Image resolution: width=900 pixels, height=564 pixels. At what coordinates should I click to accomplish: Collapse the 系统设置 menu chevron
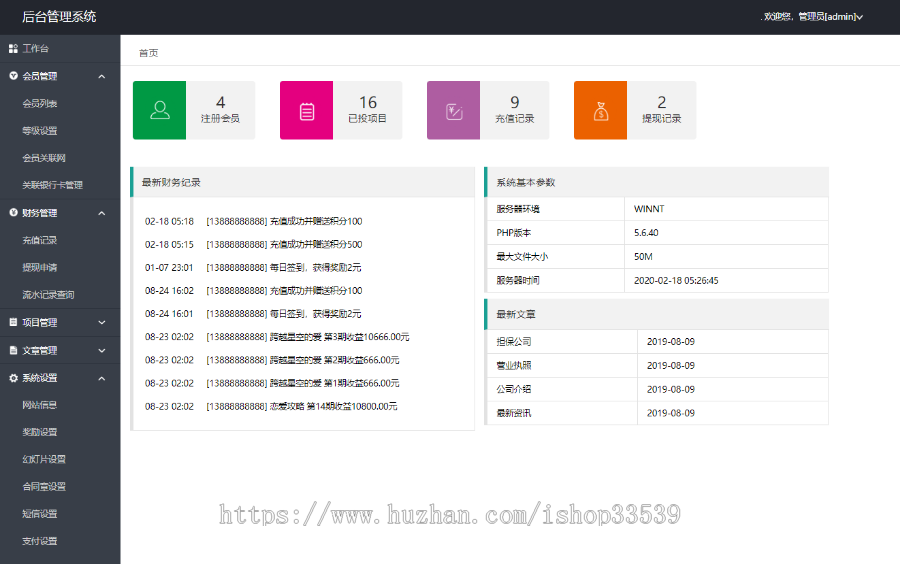102,378
